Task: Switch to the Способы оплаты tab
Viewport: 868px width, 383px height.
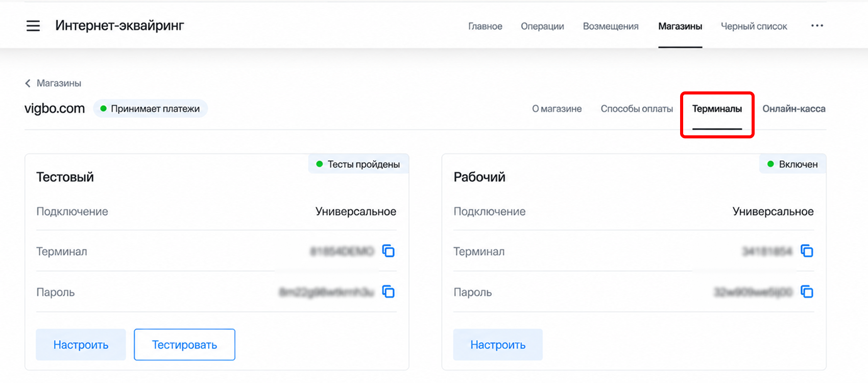Action: tap(637, 109)
